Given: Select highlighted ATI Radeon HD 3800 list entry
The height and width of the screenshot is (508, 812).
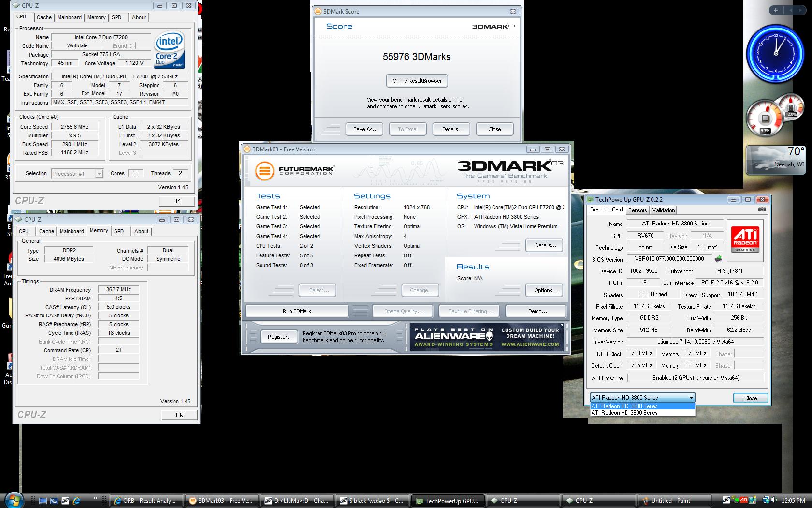Looking at the screenshot, I should [643, 406].
